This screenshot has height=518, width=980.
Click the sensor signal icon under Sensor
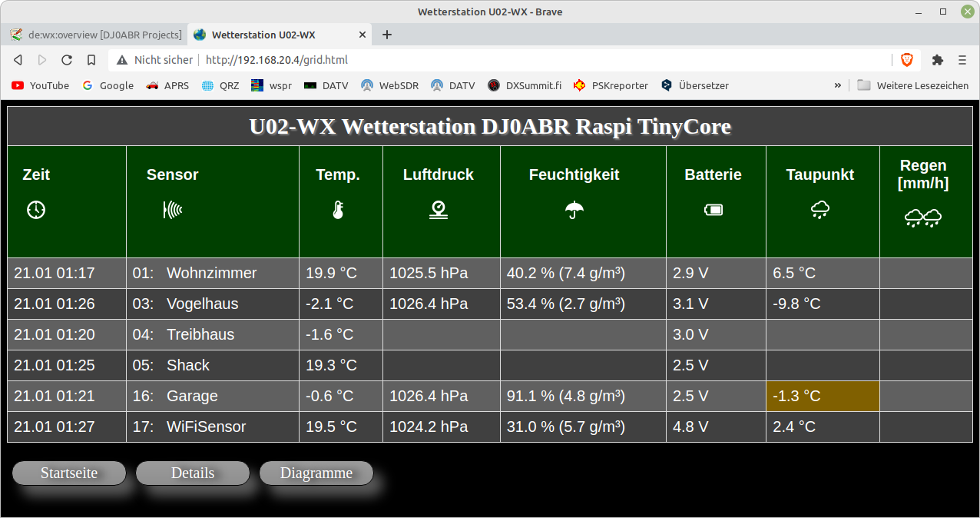click(x=173, y=210)
